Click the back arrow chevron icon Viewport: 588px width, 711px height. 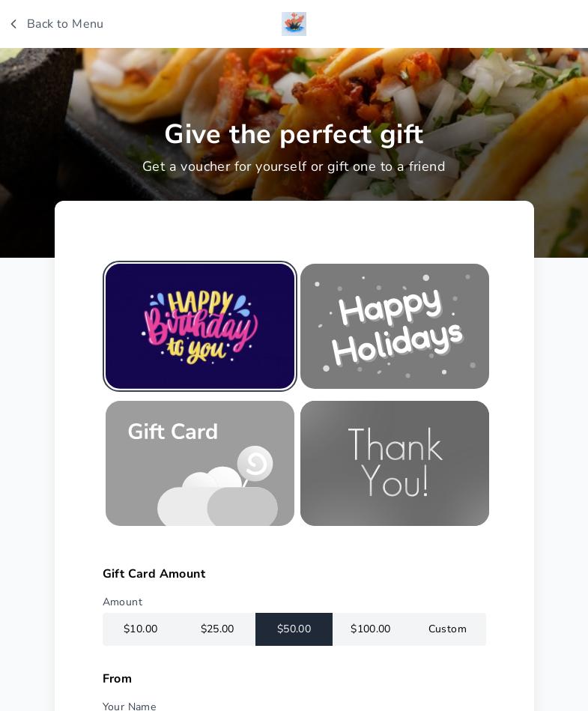click(13, 24)
